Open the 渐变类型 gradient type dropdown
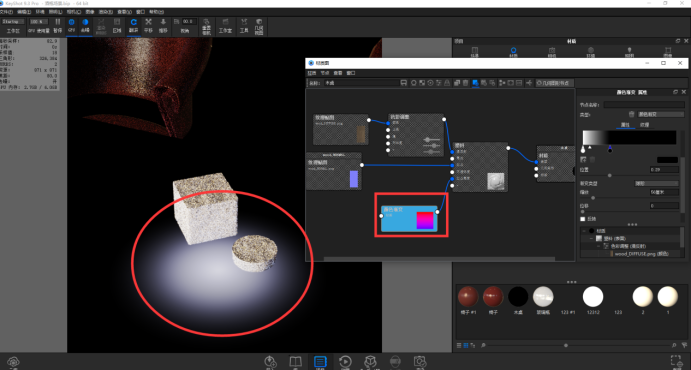 656,183
